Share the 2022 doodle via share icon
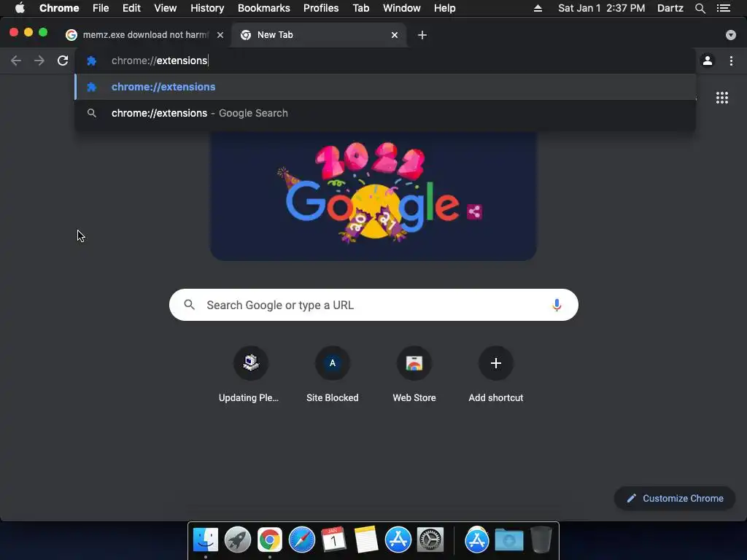This screenshot has width=747, height=560. [474, 211]
